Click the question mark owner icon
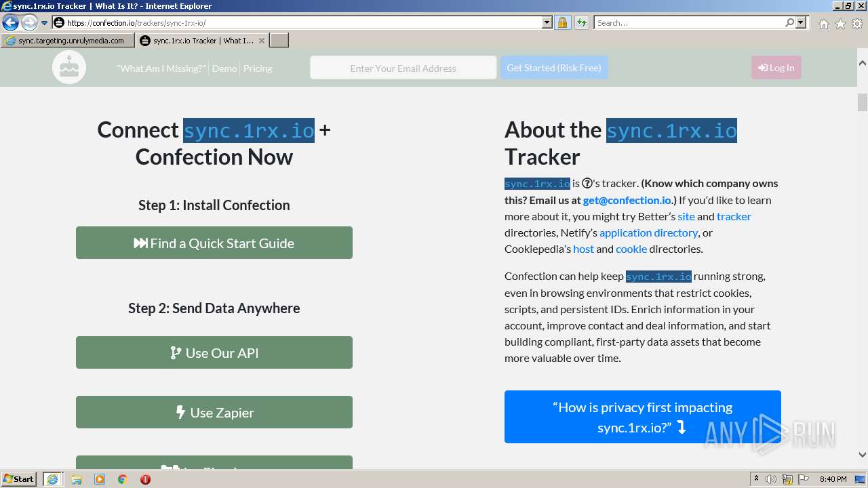Screen dimensions: 868x488 (x=587, y=184)
